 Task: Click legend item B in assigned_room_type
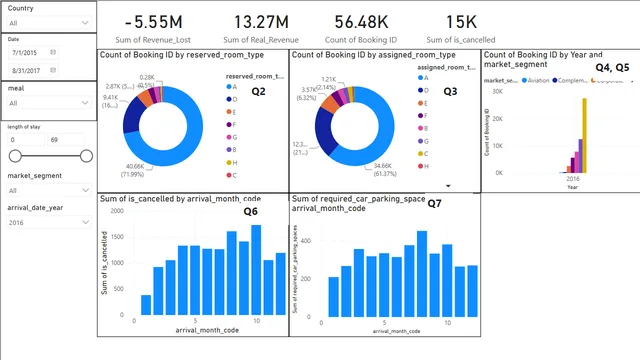click(423, 128)
